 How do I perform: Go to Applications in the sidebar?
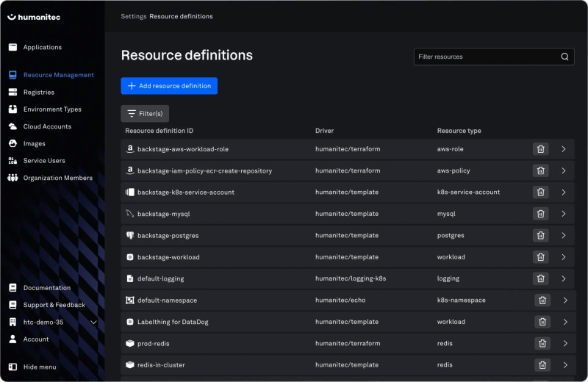[x=42, y=47]
